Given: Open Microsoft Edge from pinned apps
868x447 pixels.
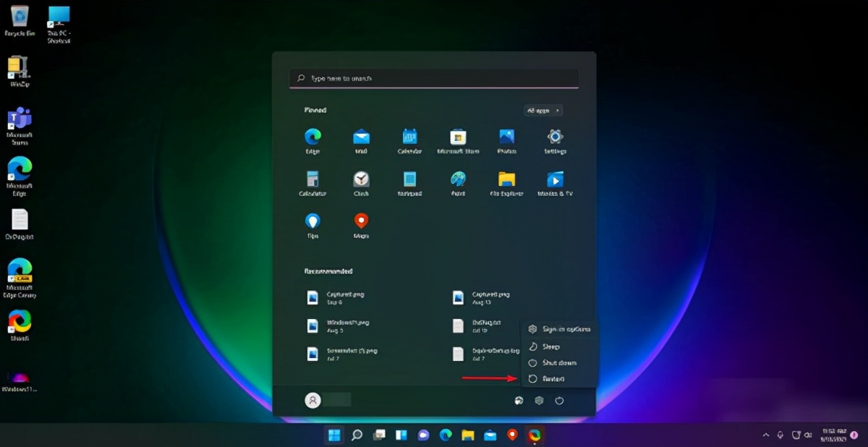Looking at the screenshot, I should tap(312, 140).
